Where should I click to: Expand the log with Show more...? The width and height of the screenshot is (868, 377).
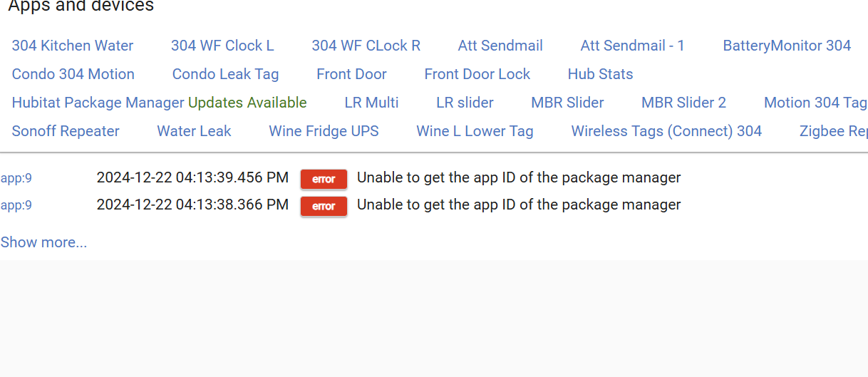point(43,242)
